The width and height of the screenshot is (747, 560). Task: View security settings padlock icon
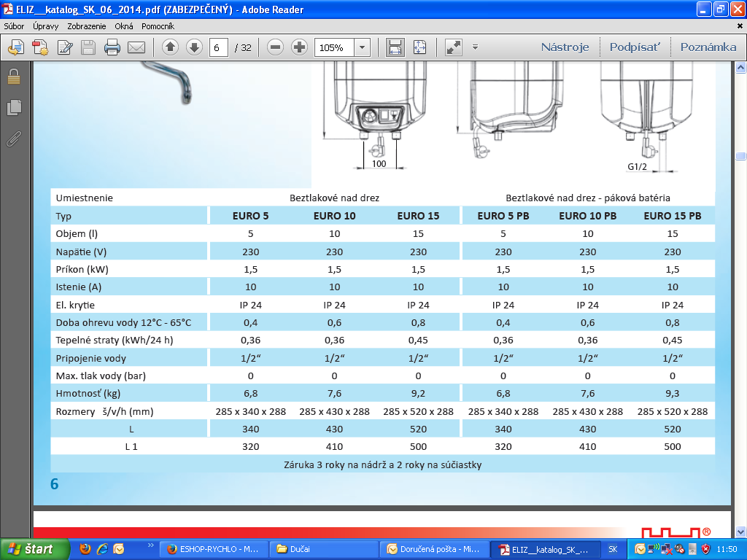tap(13, 77)
